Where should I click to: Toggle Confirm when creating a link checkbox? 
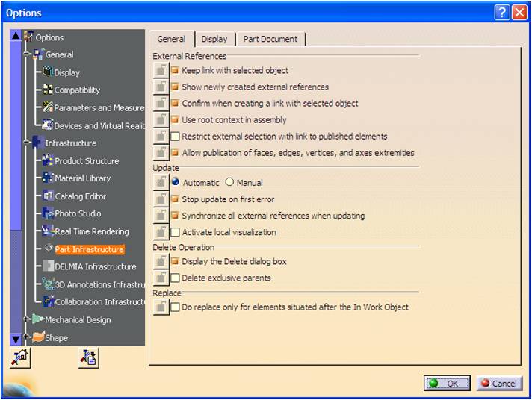click(175, 103)
